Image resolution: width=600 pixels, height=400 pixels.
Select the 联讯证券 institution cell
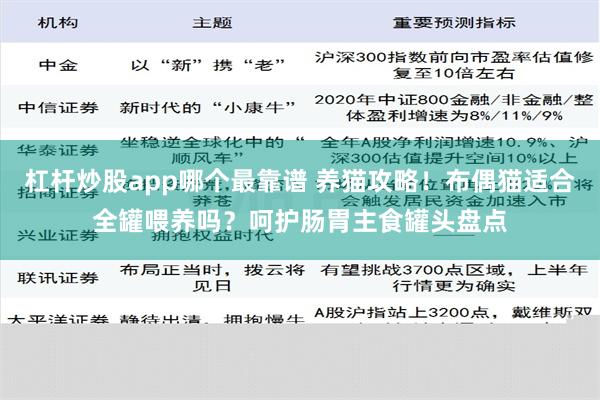tap(58, 278)
